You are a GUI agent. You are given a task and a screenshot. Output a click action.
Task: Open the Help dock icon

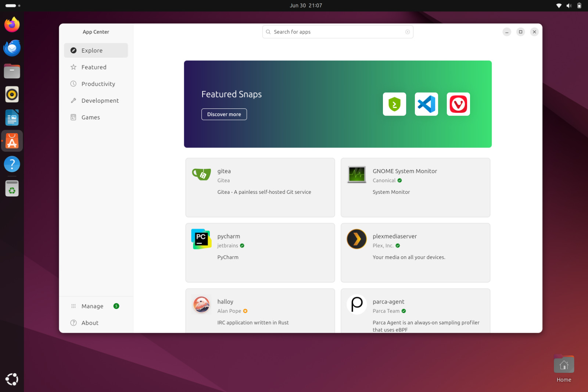point(12,164)
